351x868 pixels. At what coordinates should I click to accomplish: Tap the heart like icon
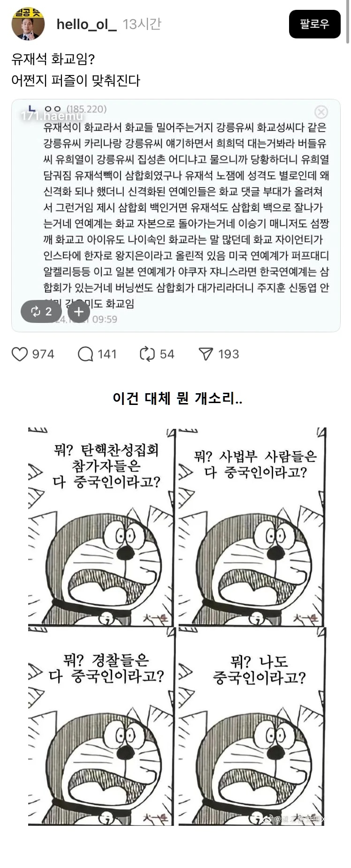coord(20,354)
